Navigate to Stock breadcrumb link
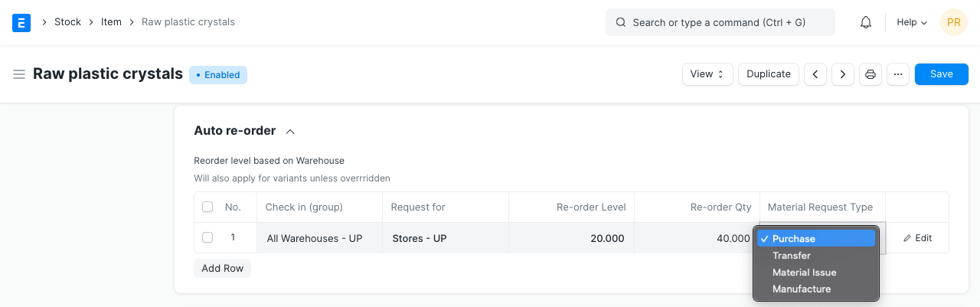 (67, 22)
